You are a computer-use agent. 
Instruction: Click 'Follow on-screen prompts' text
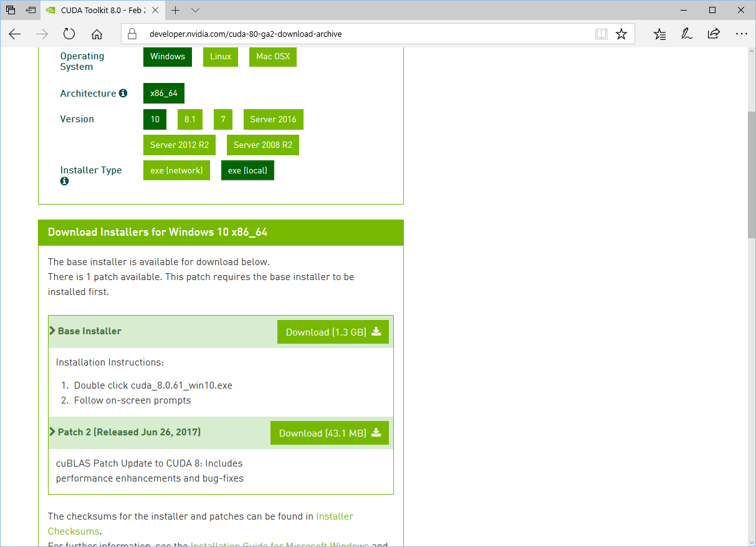[132, 400]
